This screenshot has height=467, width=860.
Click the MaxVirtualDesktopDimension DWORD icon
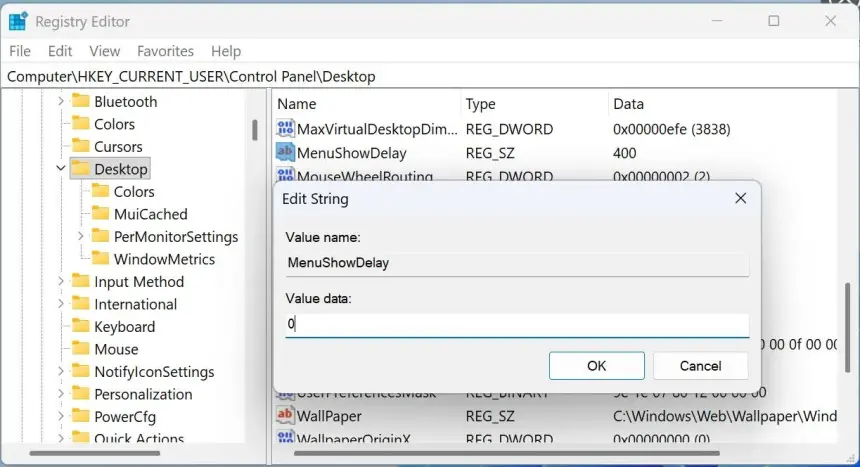point(285,129)
